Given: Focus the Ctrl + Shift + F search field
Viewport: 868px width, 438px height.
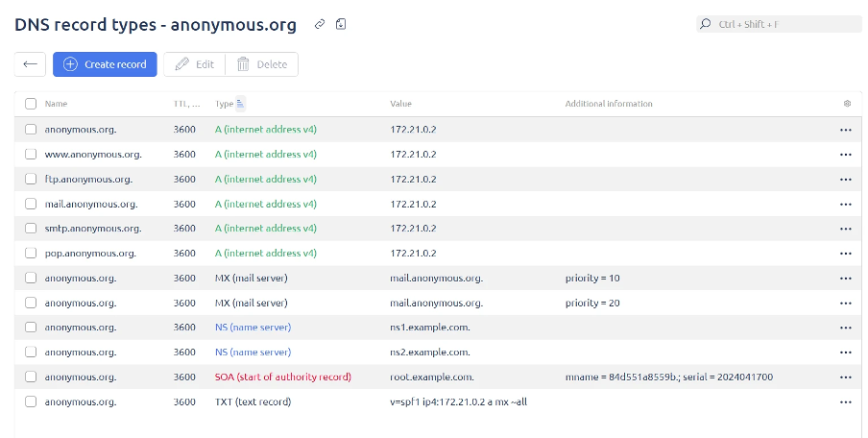Looking at the screenshot, I should (x=779, y=24).
